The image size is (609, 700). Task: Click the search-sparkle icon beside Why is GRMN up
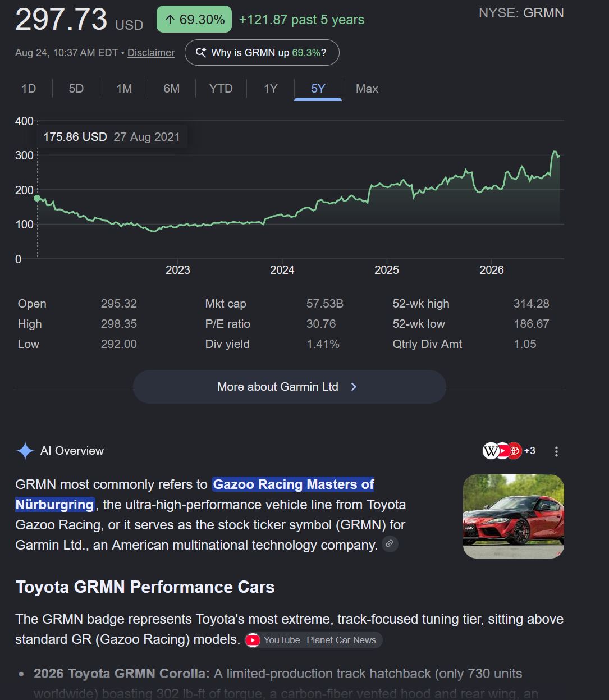pos(200,53)
